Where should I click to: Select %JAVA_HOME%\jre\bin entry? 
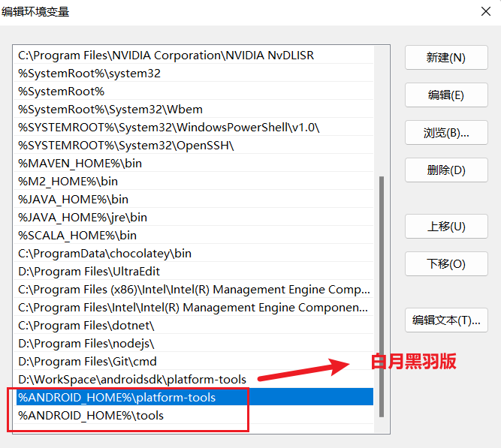(x=193, y=218)
